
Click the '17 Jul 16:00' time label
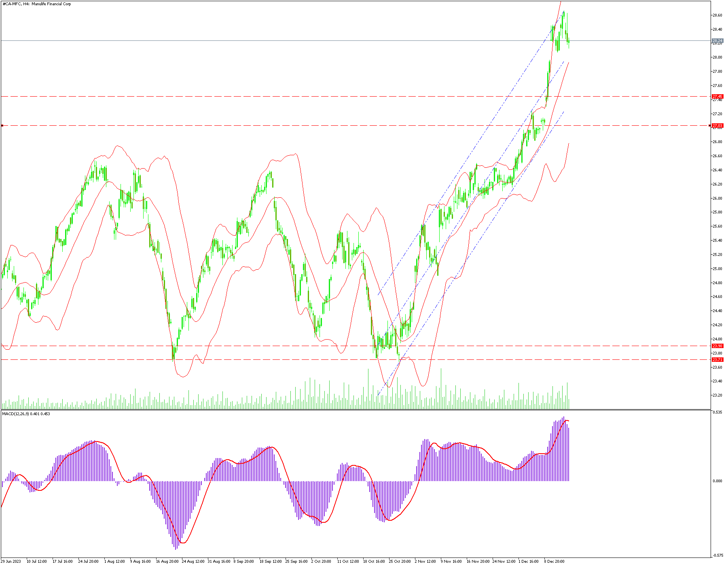click(x=63, y=562)
